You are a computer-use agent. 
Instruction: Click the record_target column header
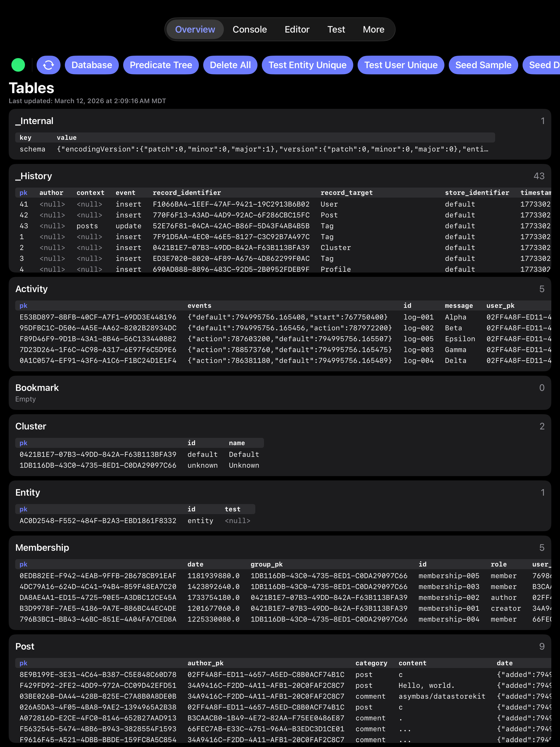coord(347,192)
